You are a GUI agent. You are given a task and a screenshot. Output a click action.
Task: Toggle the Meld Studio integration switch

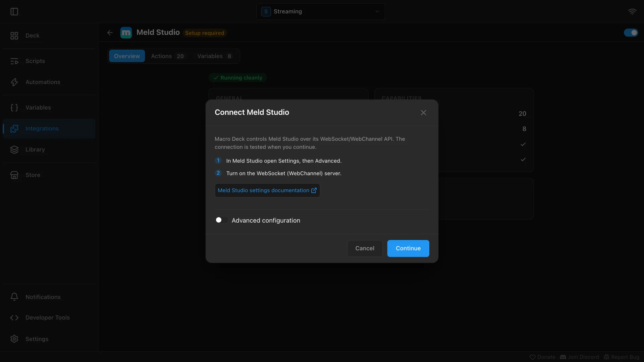(631, 33)
